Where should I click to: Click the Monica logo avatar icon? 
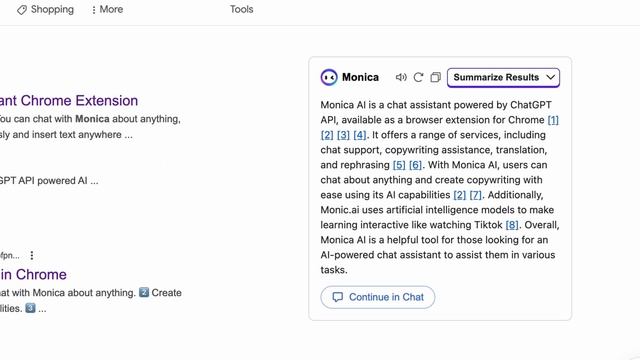[x=329, y=77]
